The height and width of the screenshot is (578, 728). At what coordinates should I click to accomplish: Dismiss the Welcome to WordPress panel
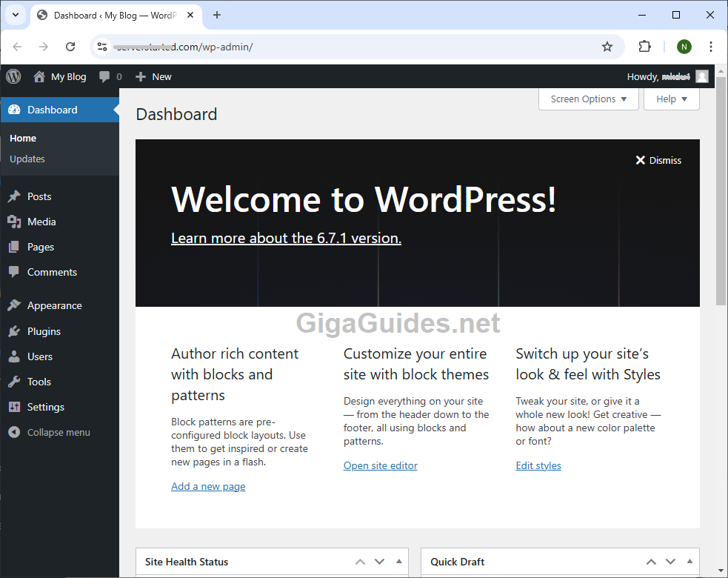[658, 160]
